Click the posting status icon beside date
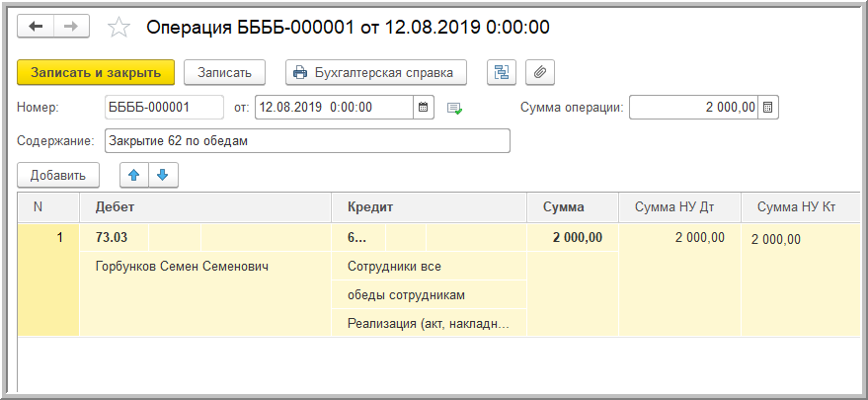 pyautogui.click(x=454, y=108)
